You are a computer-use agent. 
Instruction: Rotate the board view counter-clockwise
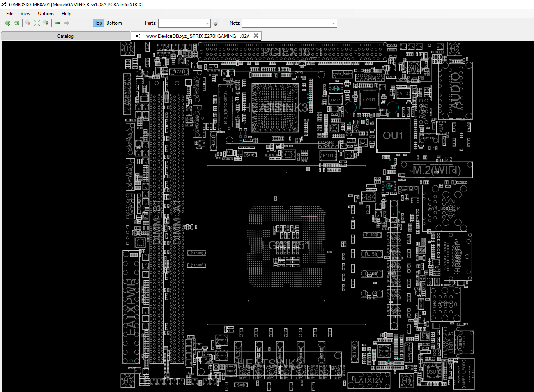(x=8, y=23)
